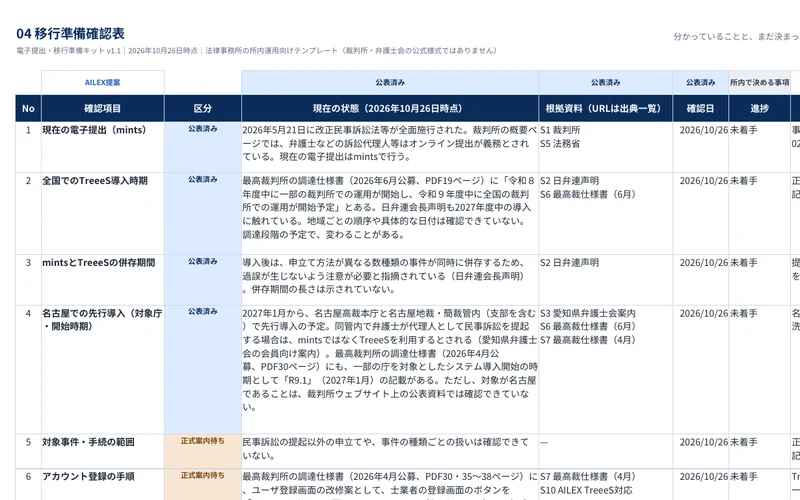800x500 pixels.
Task: Click 未着手 in the 名古屋での先行導入 row
Action: tap(743, 313)
